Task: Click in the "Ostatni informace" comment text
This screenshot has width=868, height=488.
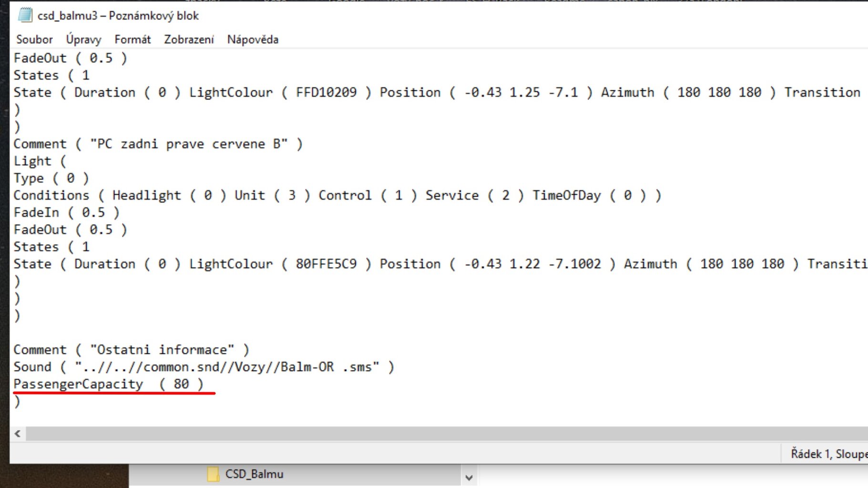Action: (x=162, y=350)
